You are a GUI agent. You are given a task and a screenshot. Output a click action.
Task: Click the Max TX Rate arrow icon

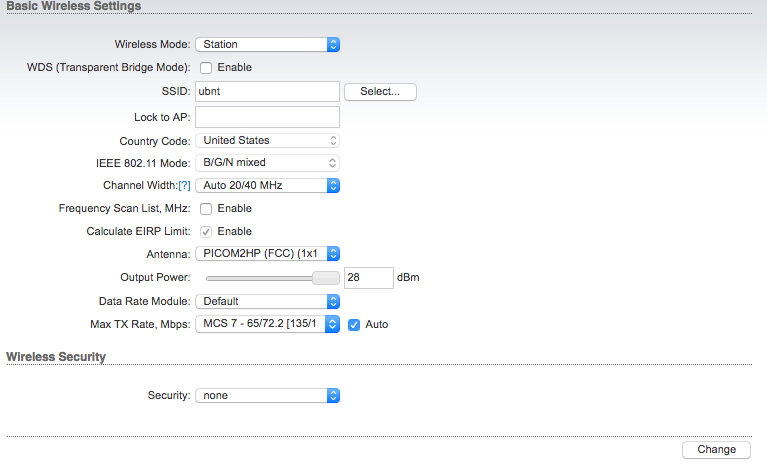click(x=332, y=324)
